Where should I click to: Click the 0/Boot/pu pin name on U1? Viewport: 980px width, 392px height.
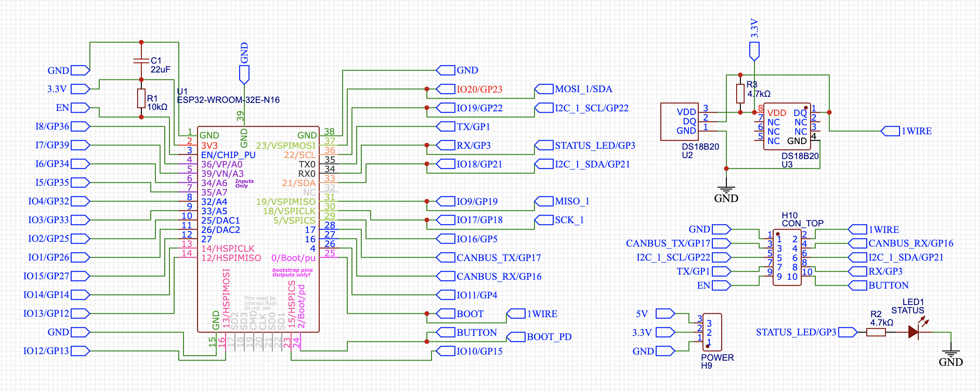pyautogui.click(x=293, y=258)
